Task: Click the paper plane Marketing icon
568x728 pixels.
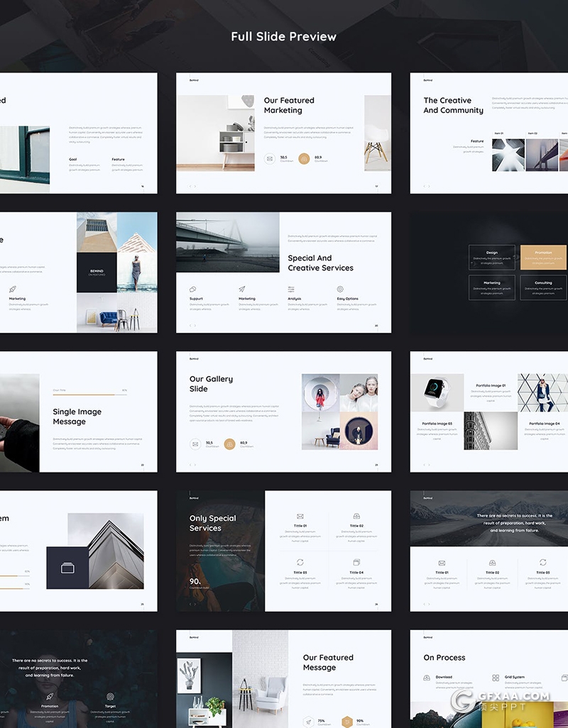Action: point(242,289)
